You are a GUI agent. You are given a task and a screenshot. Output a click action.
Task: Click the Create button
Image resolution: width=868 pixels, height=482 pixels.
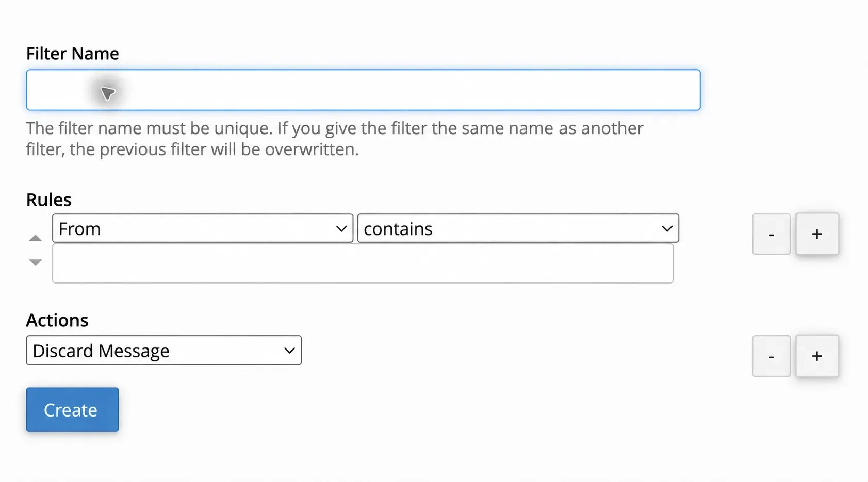click(x=72, y=410)
